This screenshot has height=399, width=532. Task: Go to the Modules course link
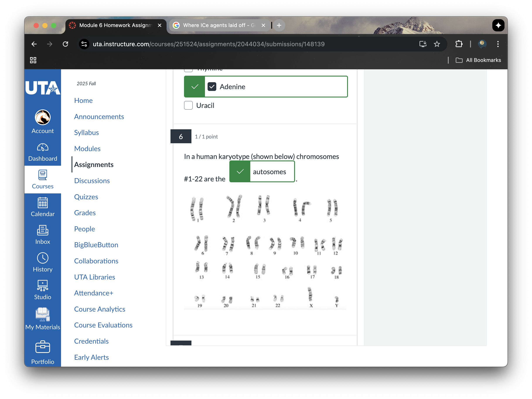pyautogui.click(x=87, y=148)
